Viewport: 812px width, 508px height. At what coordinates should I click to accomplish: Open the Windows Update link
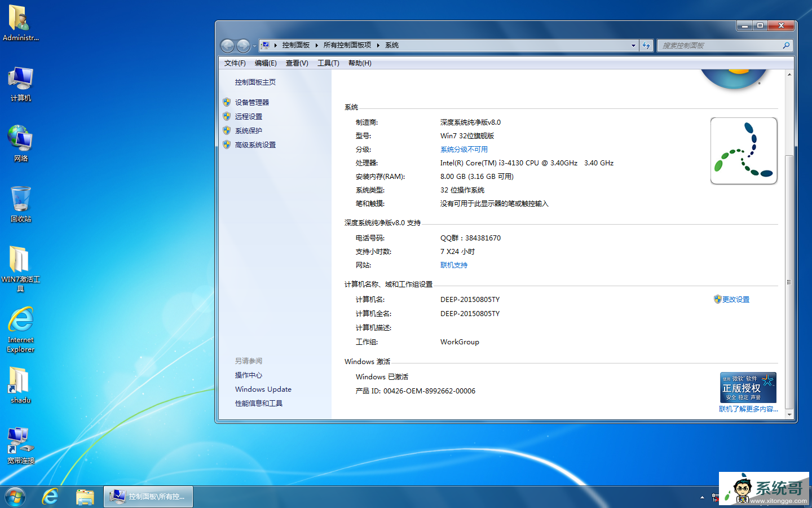point(263,389)
